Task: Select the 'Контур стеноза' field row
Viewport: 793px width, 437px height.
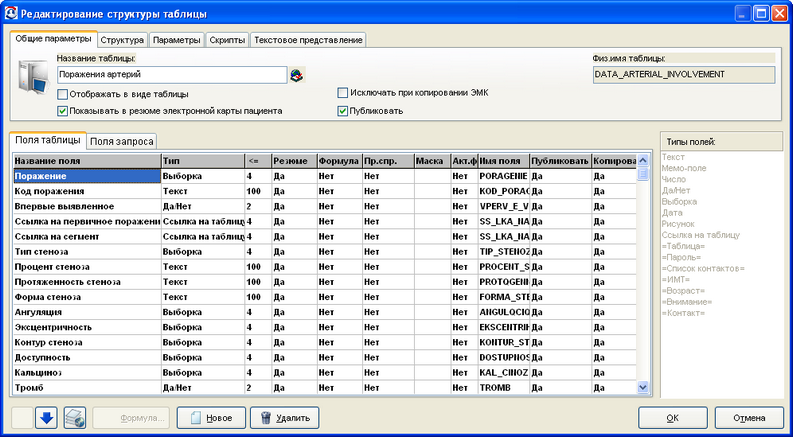Action: 325,342
